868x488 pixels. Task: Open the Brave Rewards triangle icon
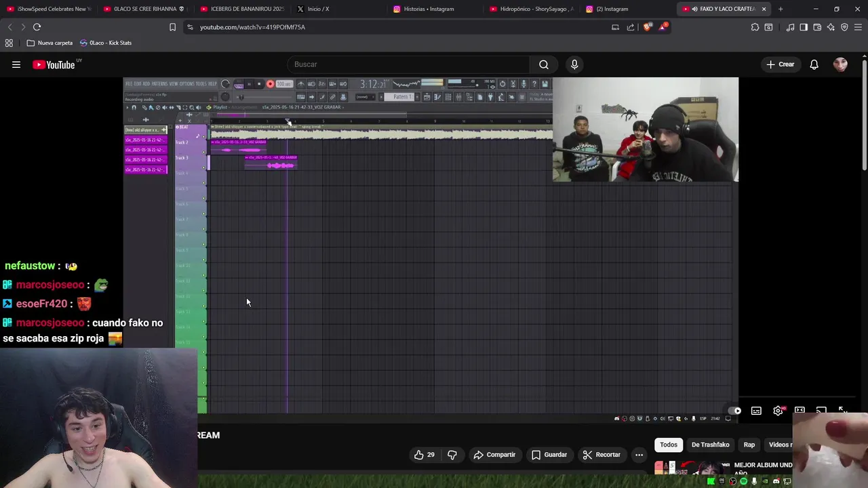click(663, 27)
